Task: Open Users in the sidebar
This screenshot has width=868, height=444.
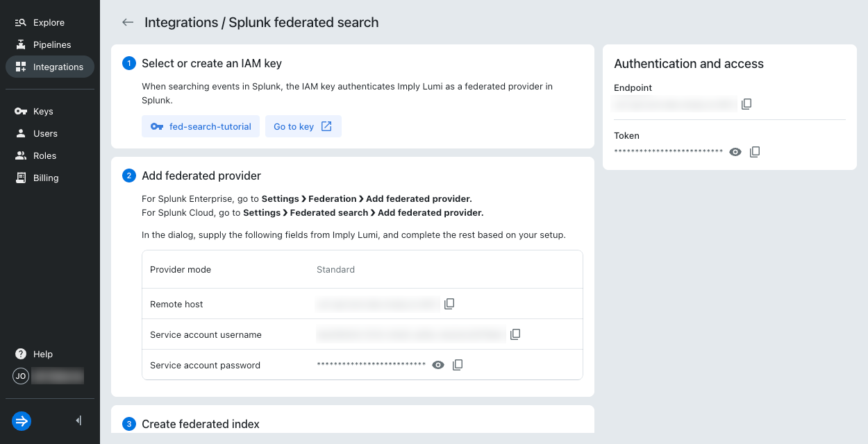Action: pyautogui.click(x=49, y=133)
